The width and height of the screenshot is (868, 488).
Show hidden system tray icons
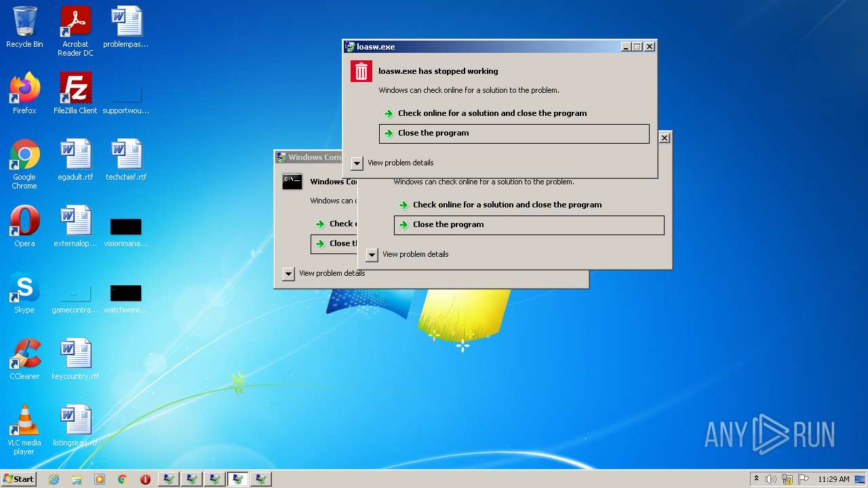(x=757, y=479)
